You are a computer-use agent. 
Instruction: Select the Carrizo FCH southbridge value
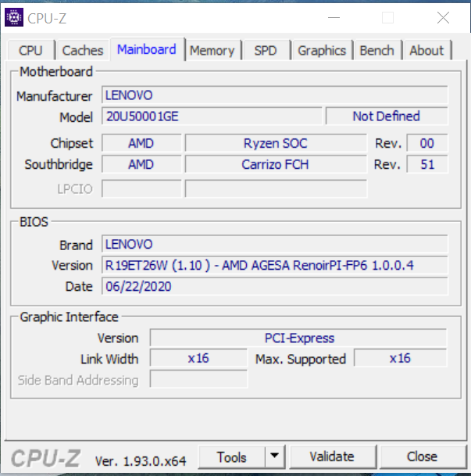pos(276,164)
